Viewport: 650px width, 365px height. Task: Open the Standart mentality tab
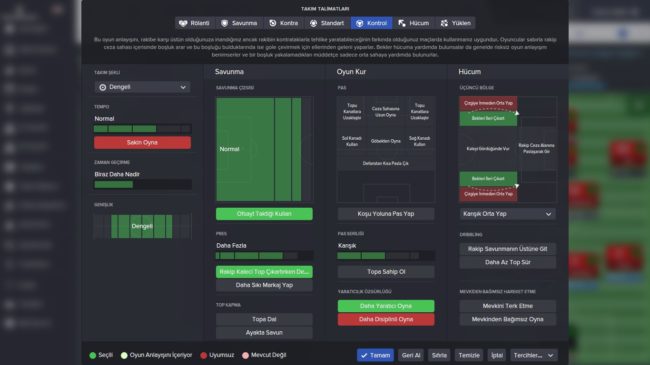point(327,23)
